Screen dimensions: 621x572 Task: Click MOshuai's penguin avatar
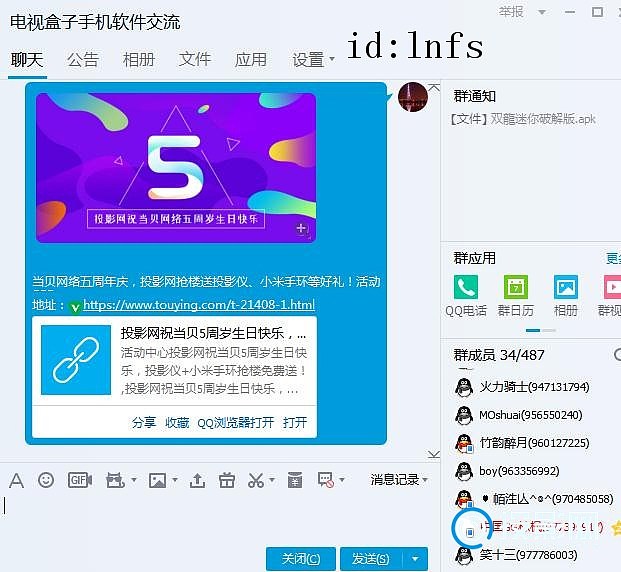pyautogui.click(x=464, y=416)
